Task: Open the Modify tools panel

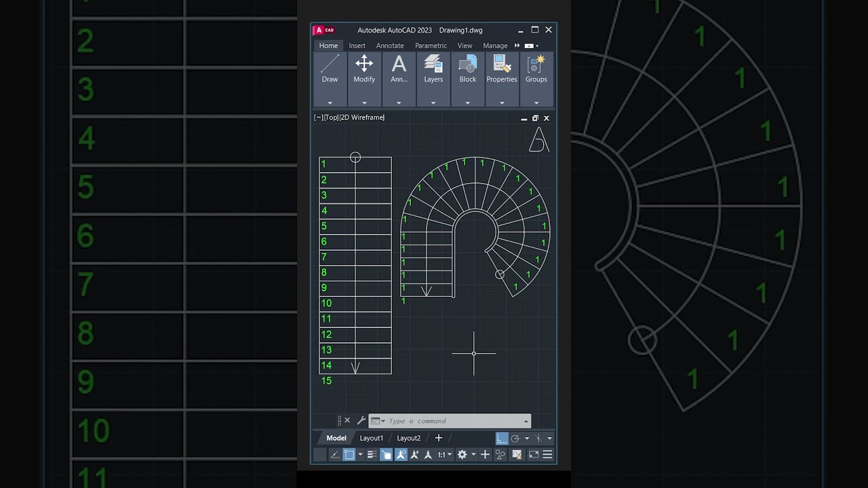Action: [x=364, y=70]
